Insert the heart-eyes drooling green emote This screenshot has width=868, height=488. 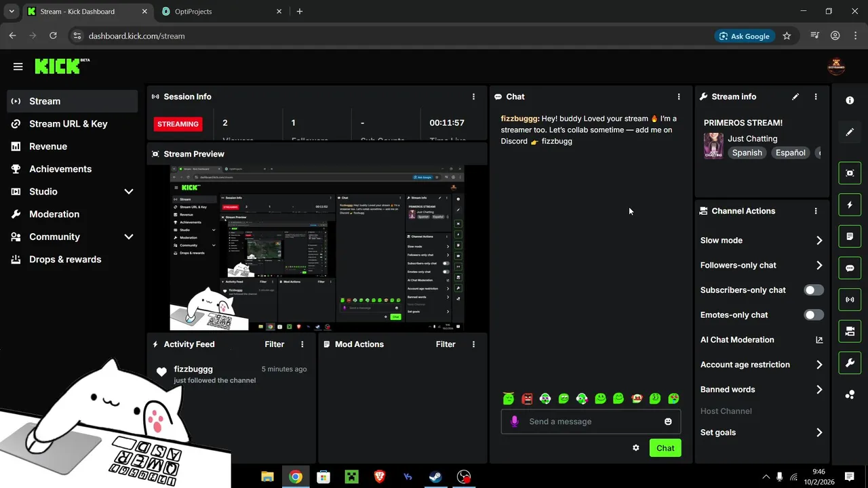click(673, 399)
